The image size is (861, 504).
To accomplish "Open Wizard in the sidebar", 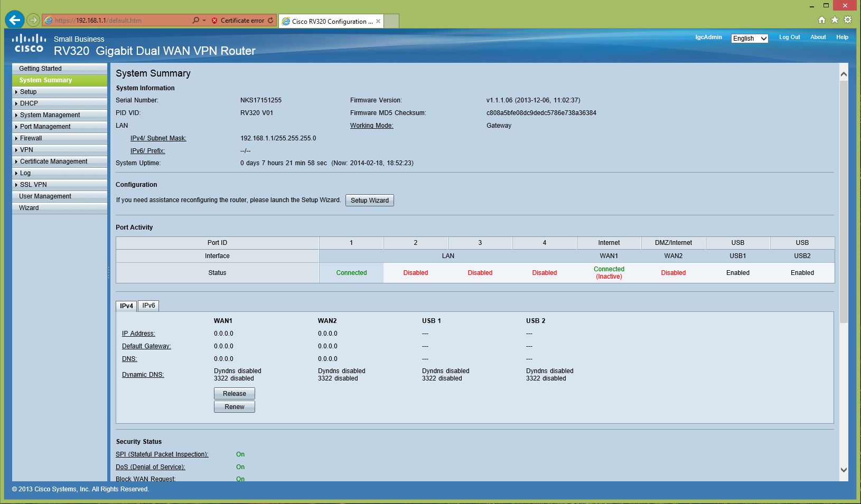I will pos(60,208).
